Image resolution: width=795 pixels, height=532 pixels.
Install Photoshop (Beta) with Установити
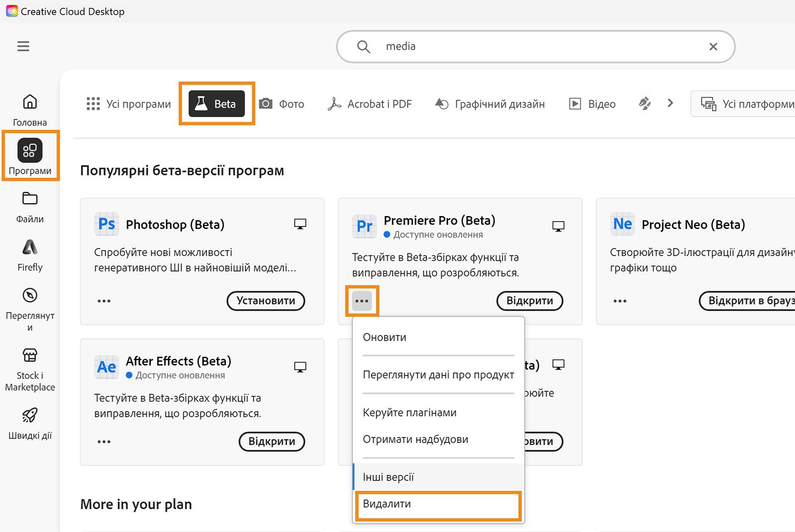(x=266, y=301)
